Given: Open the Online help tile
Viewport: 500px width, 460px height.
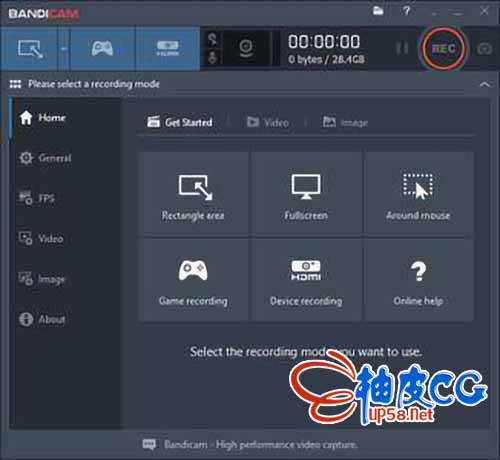Looking at the screenshot, I should [x=418, y=280].
